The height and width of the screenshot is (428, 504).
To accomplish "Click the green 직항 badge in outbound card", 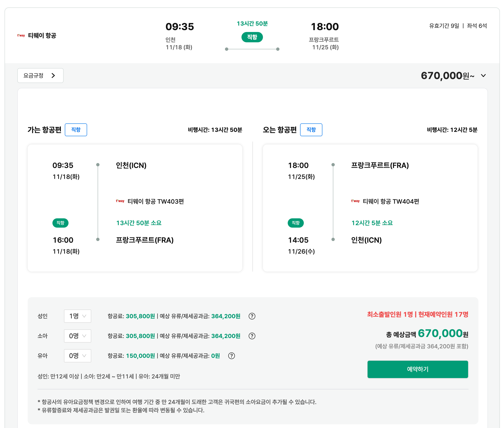I will coord(60,223).
